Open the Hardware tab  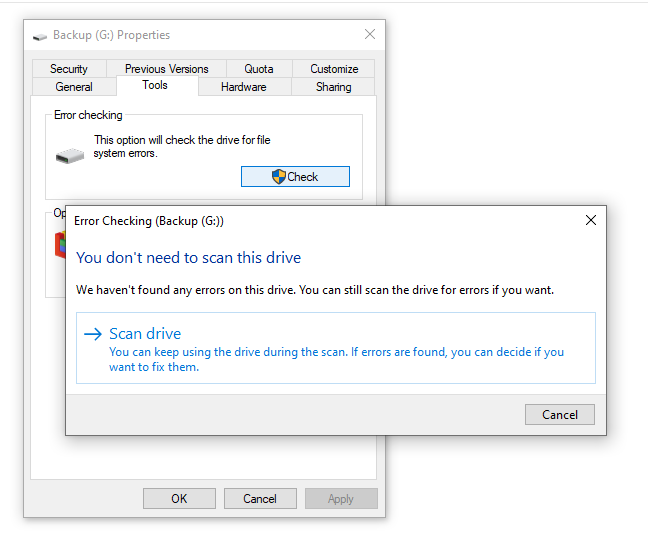244,87
